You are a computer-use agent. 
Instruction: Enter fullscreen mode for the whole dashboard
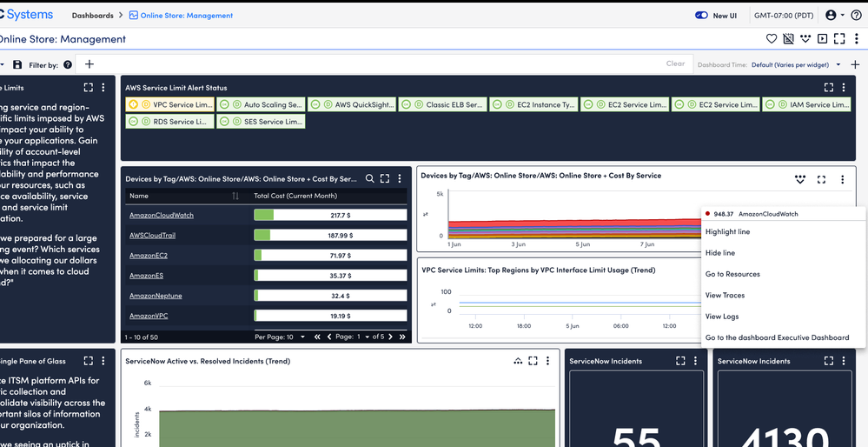[839, 39]
